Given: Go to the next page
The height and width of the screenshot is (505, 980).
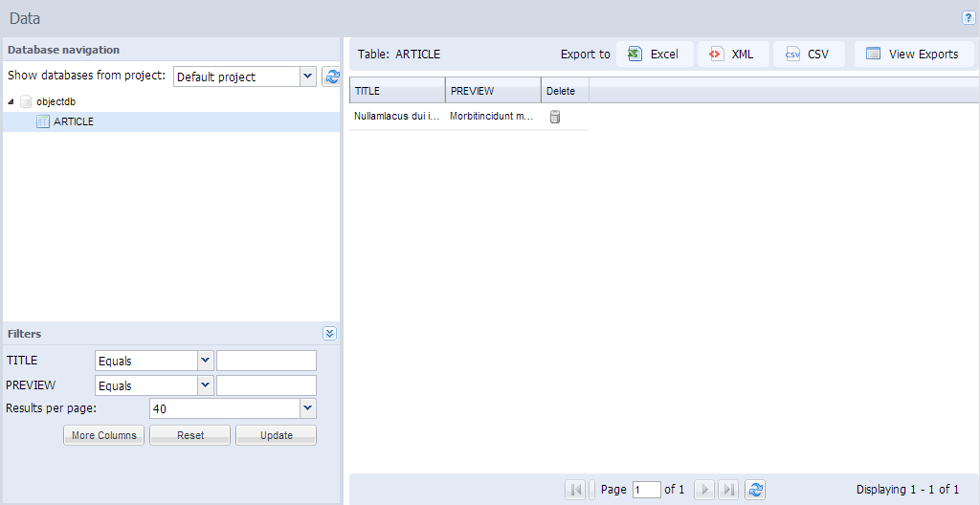Looking at the screenshot, I should (x=704, y=490).
